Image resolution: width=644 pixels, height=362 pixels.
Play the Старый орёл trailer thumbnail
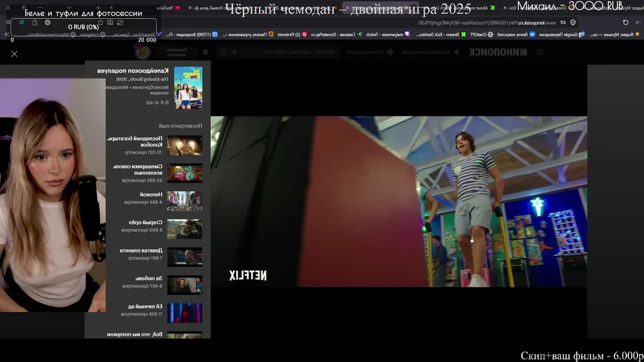tap(185, 229)
